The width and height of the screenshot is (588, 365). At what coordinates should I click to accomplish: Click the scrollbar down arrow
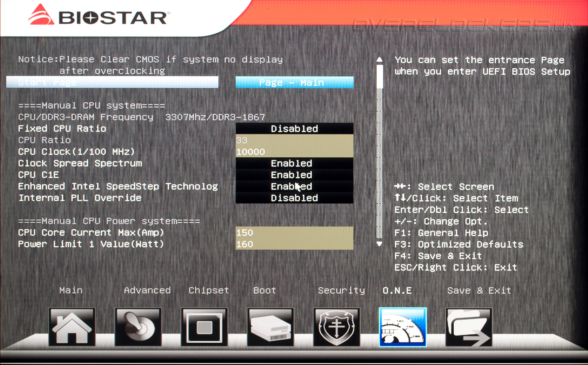(x=379, y=244)
